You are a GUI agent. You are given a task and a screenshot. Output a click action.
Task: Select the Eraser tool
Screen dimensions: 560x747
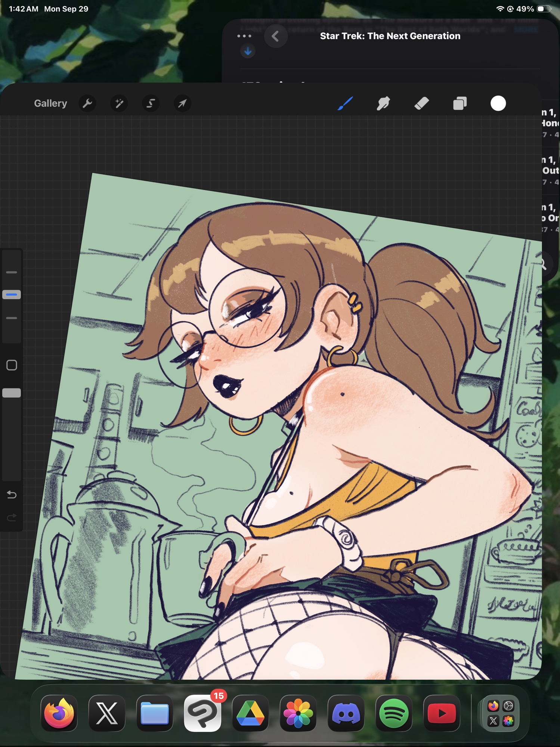(x=421, y=103)
